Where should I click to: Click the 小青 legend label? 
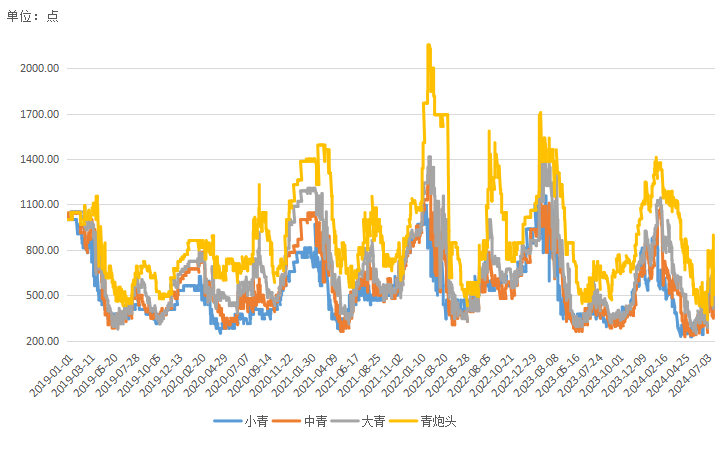pyautogui.click(x=255, y=421)
